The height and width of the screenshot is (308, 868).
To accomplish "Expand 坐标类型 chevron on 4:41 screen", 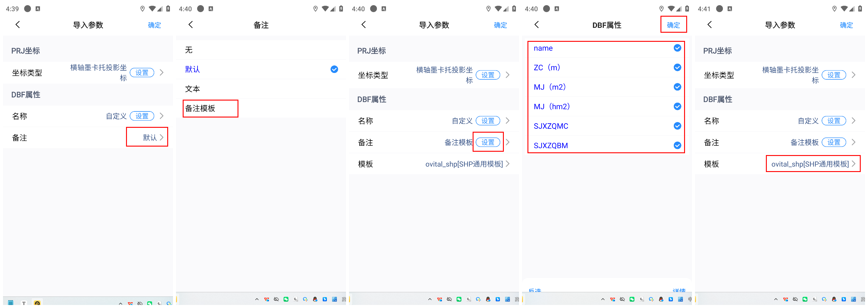I will (x=853, y=75).
